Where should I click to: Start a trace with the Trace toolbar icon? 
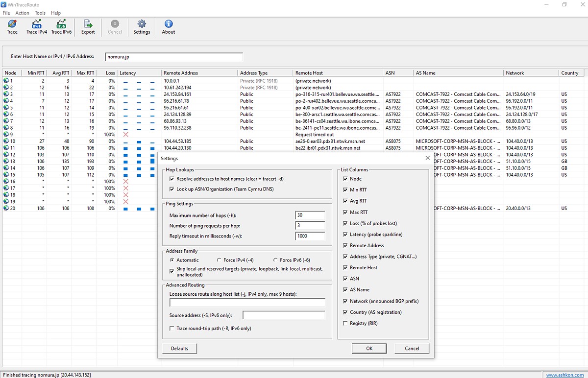pos(12,27)
